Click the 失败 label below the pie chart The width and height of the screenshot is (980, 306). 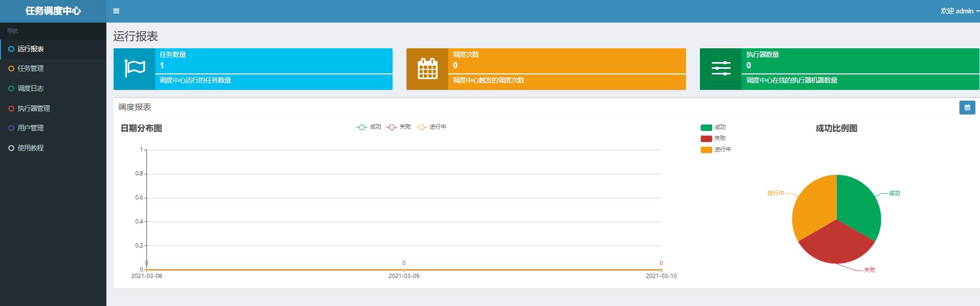[x=870, y=270]
